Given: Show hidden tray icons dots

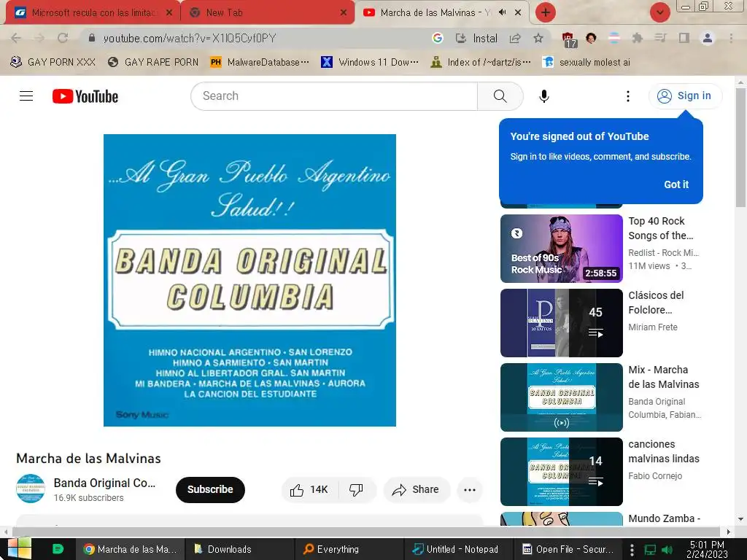Looking at the screenshot, I should [x=632, y=550].
